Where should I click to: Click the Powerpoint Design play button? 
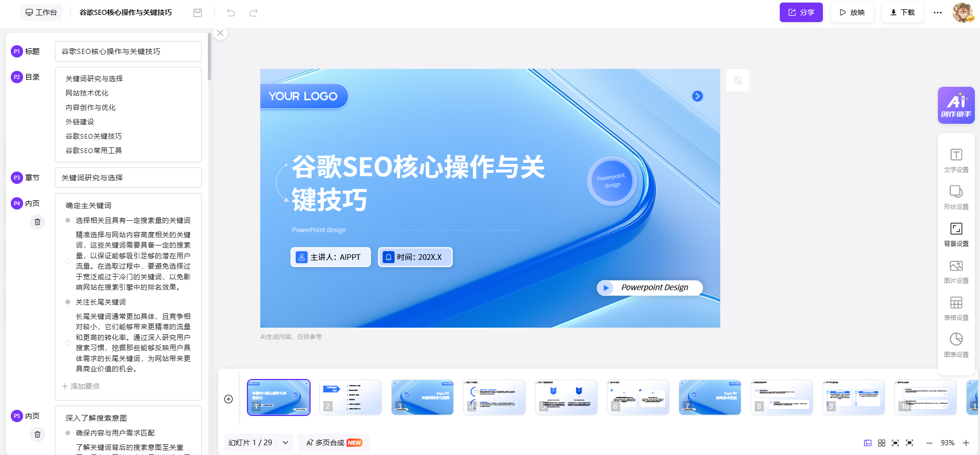[x=606, y=288]
